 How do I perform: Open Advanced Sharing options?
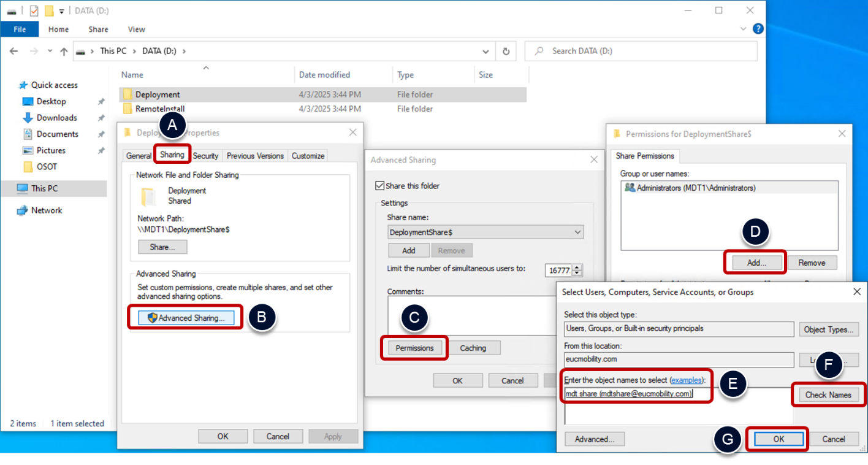click(185, 318)
